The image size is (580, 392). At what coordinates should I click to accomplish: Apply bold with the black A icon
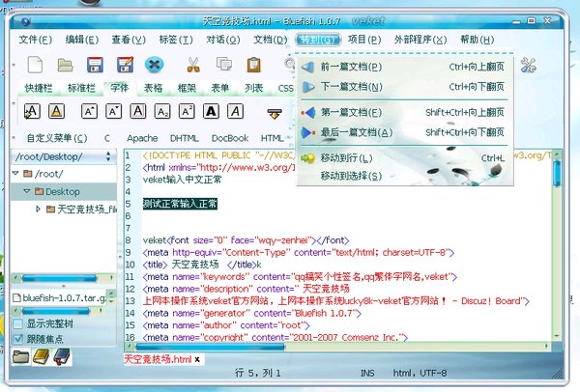tap(211, 111)
